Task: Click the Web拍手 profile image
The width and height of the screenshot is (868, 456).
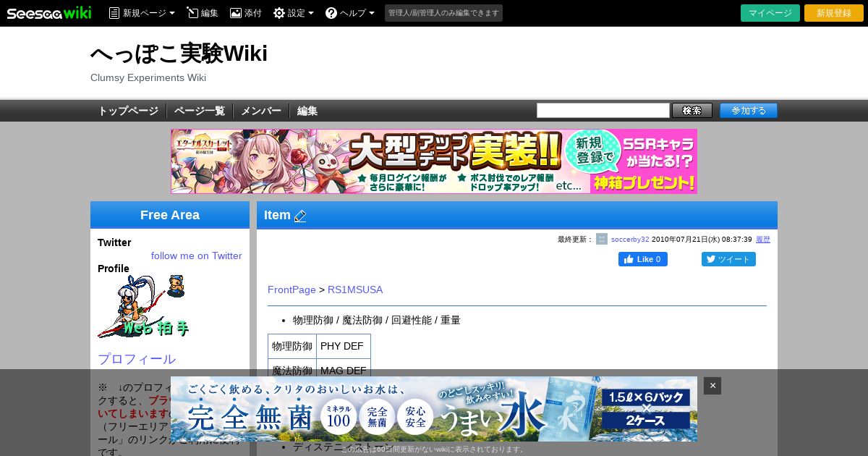Action: click(x=144, y=307)
